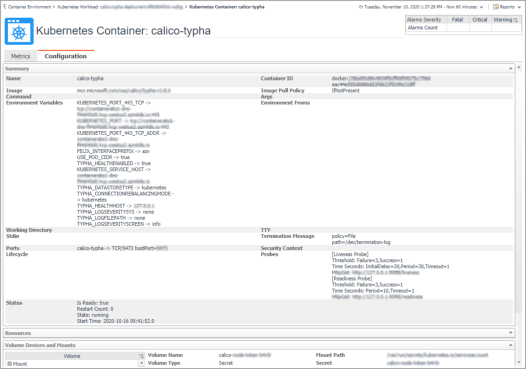The height and width of the screenshot is (371, 529).
Task: Click the Volume list scroll up arrow
Action: coord(141,363)
